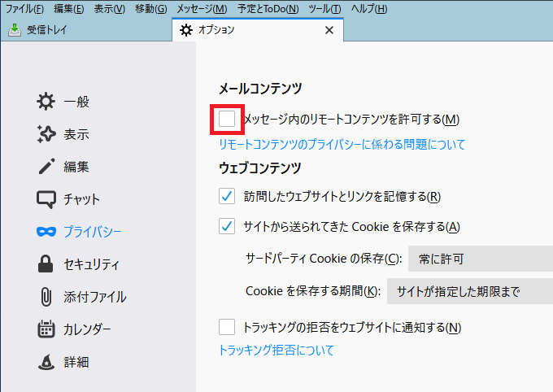Image resolution: width=553 pixels, height=392 pixels.
Task: Open the チャット speech bubble icon
Action: [46, 199]
